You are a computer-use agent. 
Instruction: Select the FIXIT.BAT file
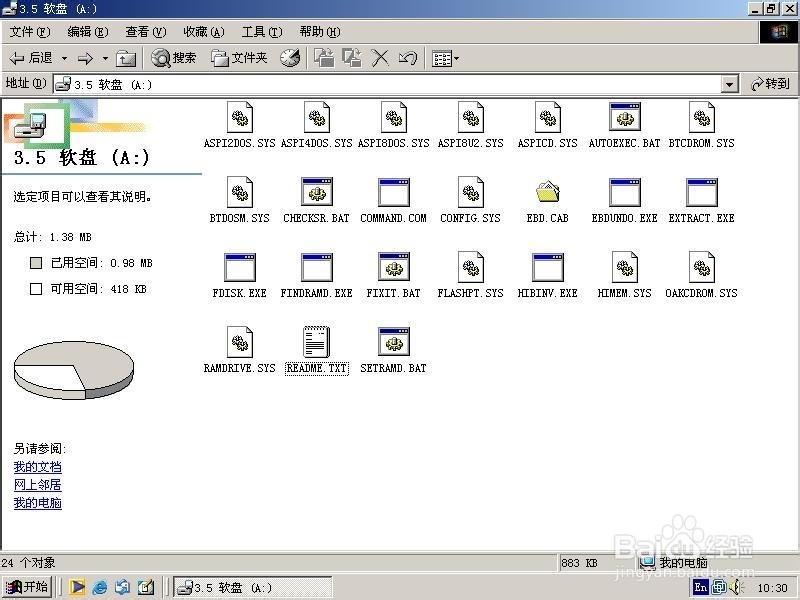coord(393,267)
